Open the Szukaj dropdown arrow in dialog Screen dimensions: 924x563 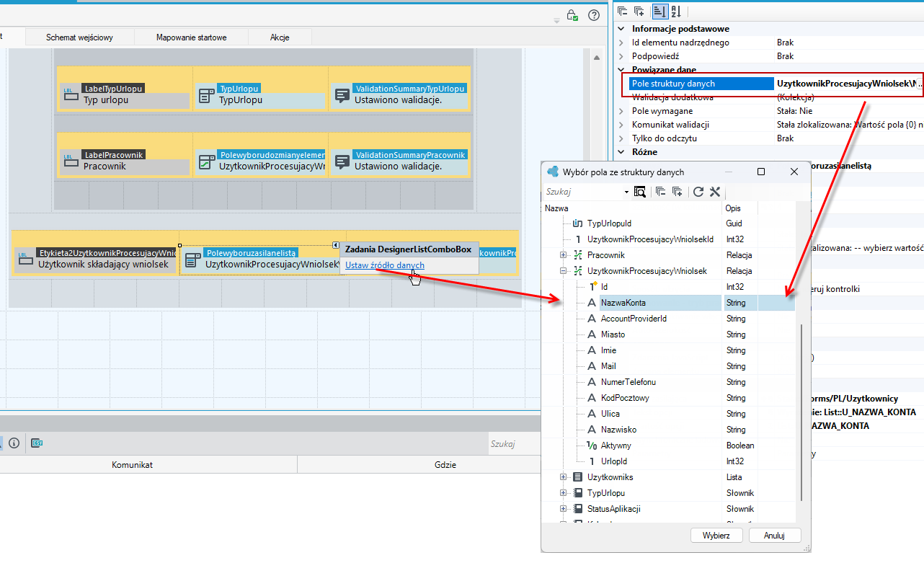626,192
